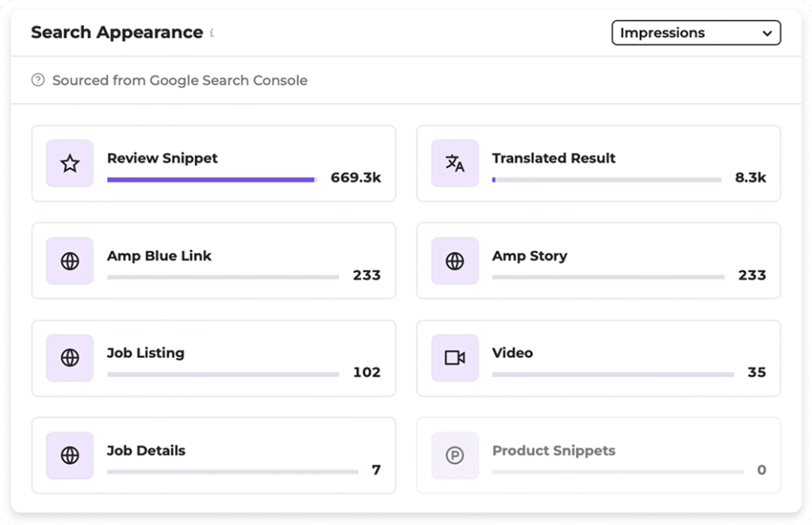
Task: Click the info icon beside Search Appearance
Action: 212,33
